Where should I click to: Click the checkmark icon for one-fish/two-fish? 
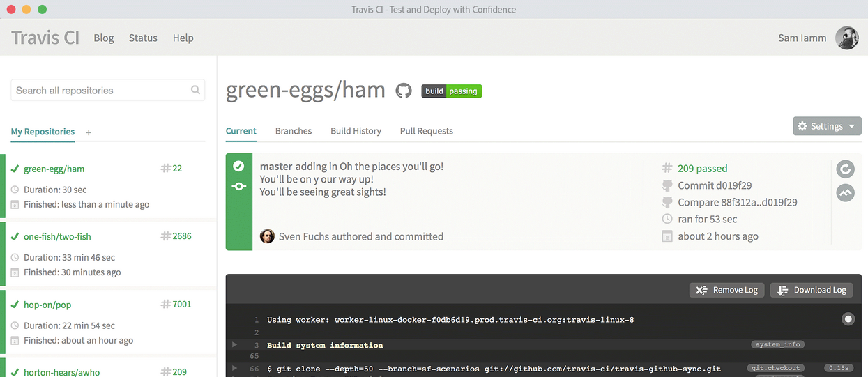coord(15,236)
